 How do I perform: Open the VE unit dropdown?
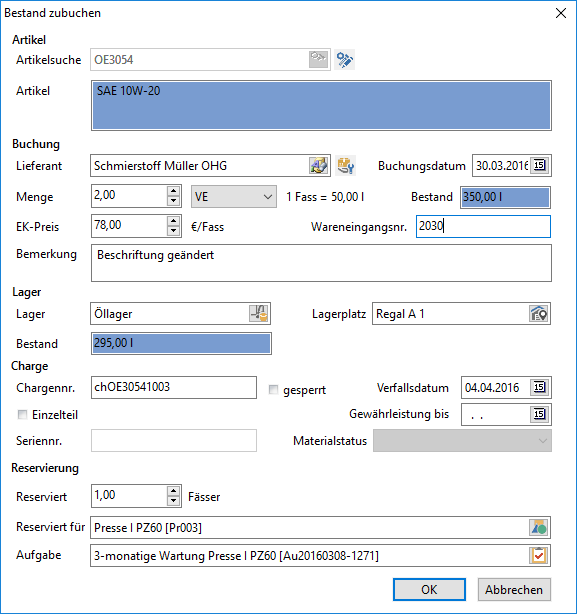coord(234,197)
